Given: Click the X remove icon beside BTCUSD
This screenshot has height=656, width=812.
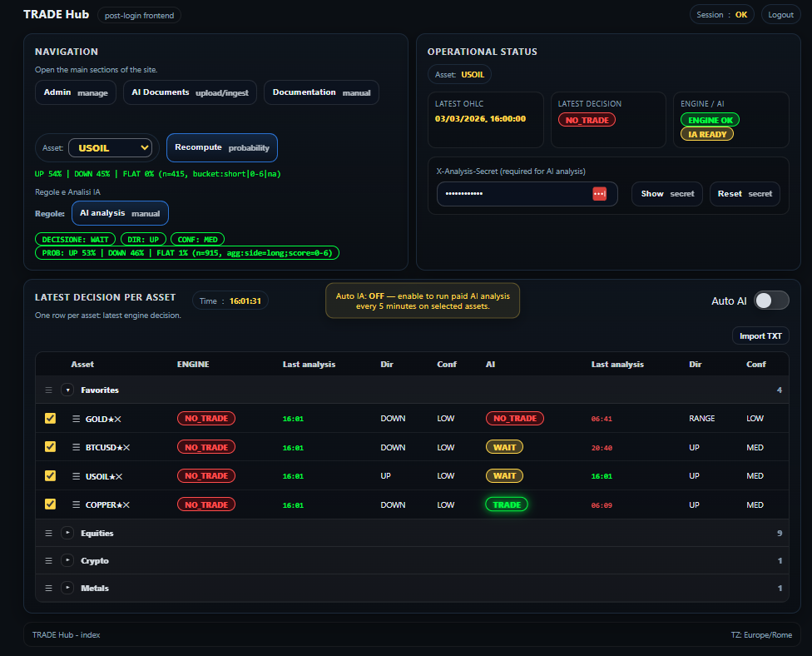Looking at the screenshot, I should pos(126,447).
